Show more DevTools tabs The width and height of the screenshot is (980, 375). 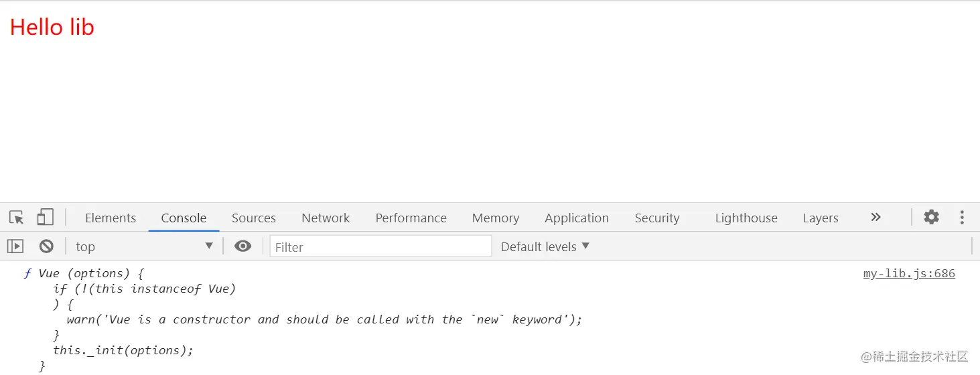[x=876, y=218]
